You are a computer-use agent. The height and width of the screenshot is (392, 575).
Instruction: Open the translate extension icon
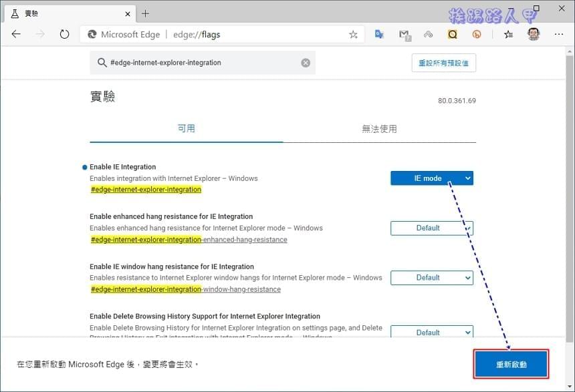[379, 35]
